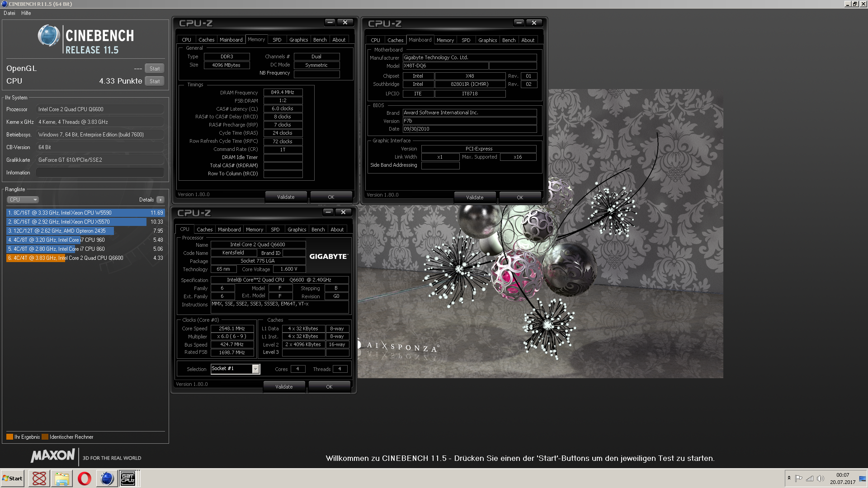Select ranking row Core i7 CPU 860
Screen dimensions: 868x488
coord(85,249)
